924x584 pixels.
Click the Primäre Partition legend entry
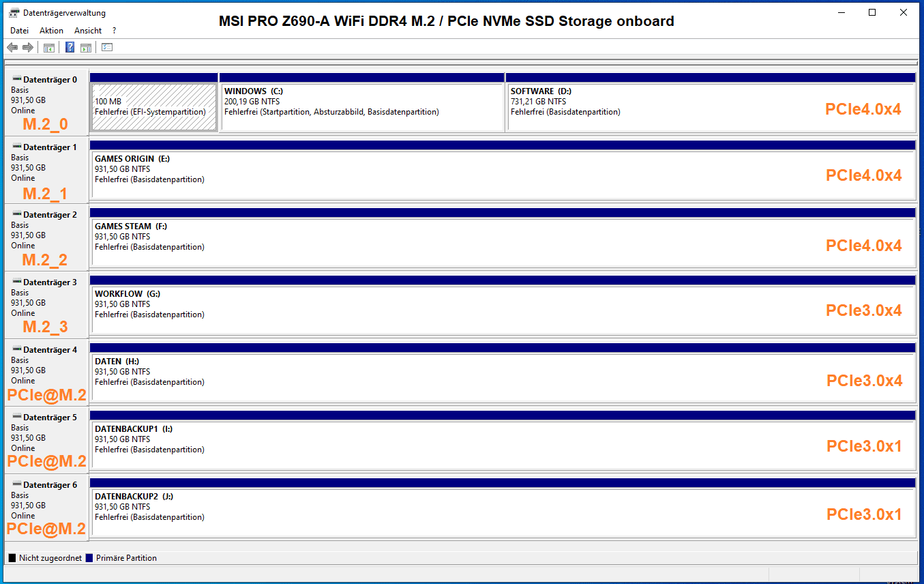[121, 558]
